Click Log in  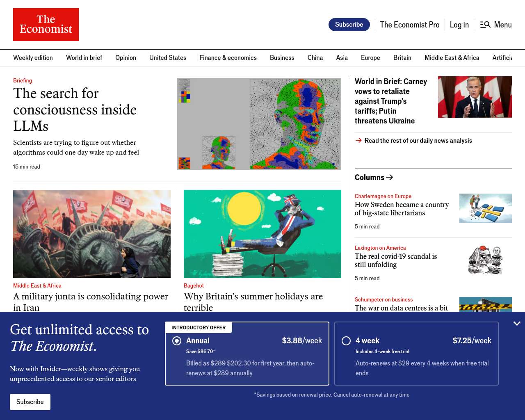tap(459, 25)
